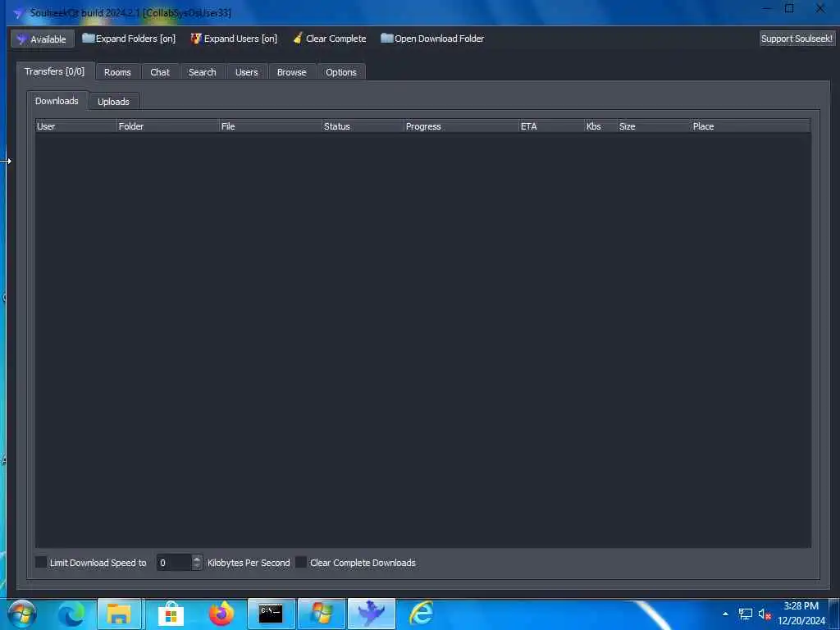
Task: Click the Available status button
Action: (x=43, y=39)
